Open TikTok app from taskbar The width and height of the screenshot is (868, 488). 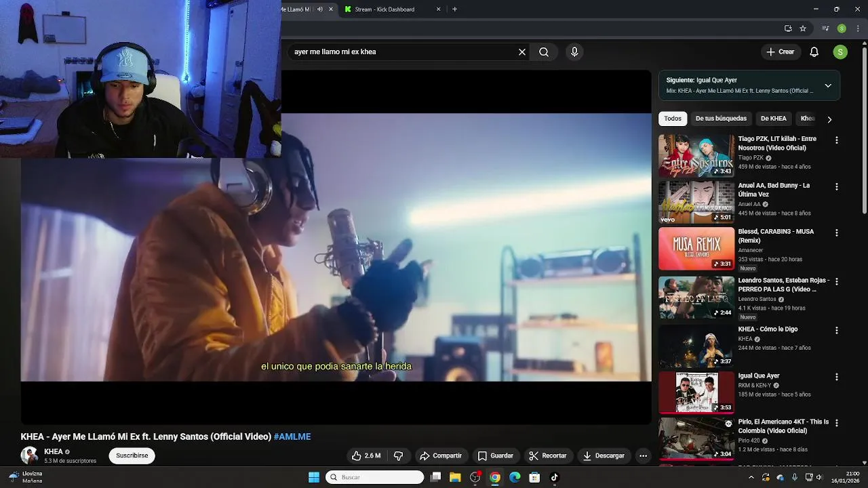coord(554,477)
